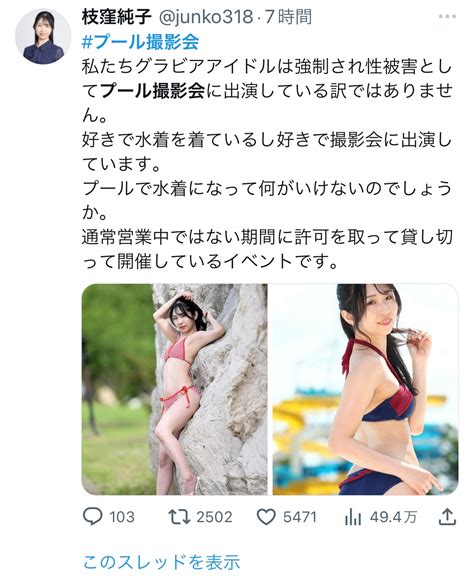This screenshot has width=474, height=587.
Task: Retweet this post via the arrows icon
Action: [x=179, y=517]
